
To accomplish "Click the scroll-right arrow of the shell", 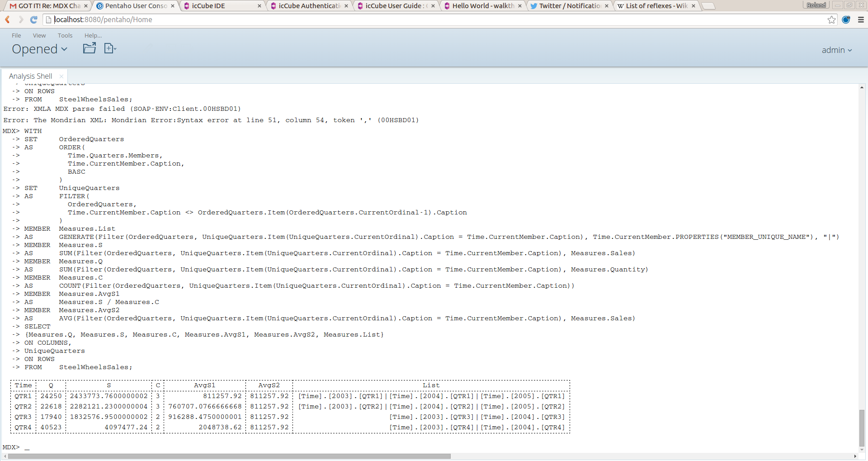I will [x=855, y=456].
